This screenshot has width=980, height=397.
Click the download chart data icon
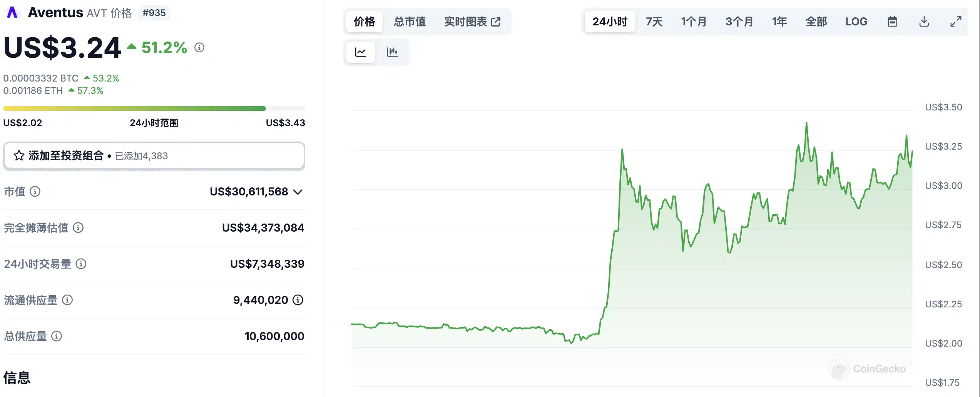924,22
